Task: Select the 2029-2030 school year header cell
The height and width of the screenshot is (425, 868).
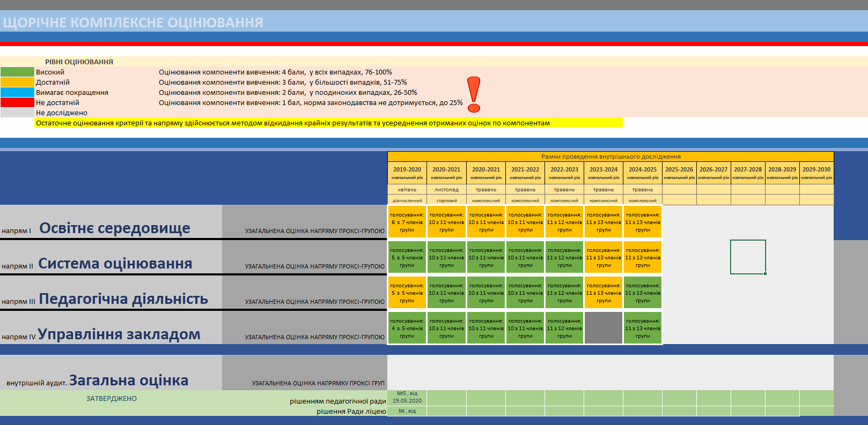Action: coord(816,173)
